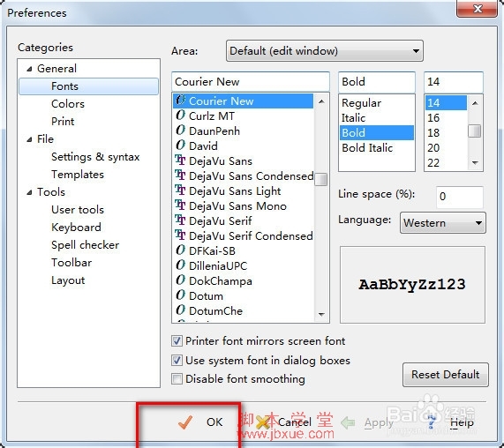The width and height of the screenshot is (504, 448).
Task: Collapse the Tools category tree node
Action: (29, 192)
